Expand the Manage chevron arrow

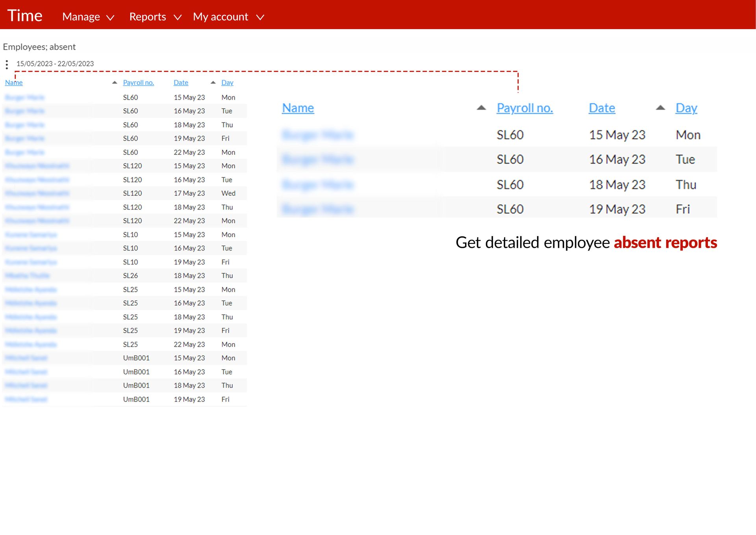tap(110, 17)
